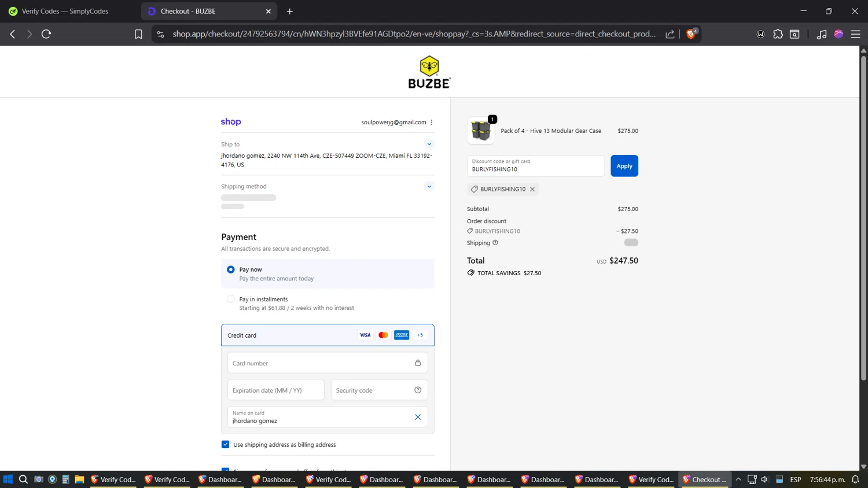Click the Shop Pay logo

coord(231,121)
